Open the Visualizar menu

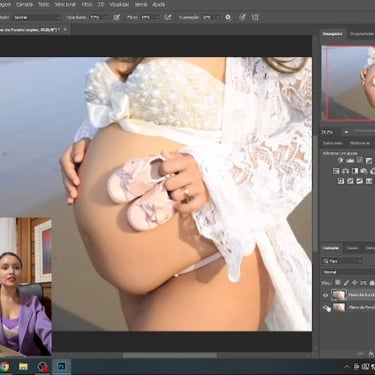tap(119, 5)
